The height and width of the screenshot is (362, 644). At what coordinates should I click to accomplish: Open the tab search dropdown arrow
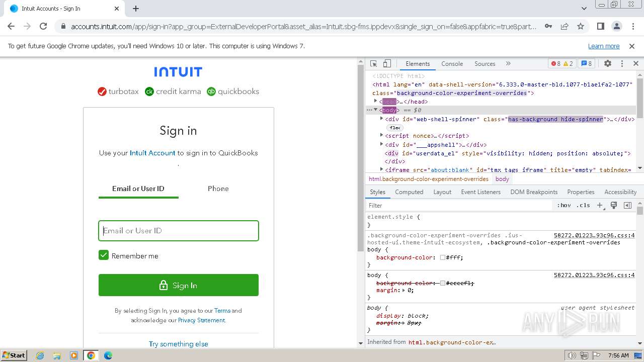pyautogui.click(x=584, y=9)
